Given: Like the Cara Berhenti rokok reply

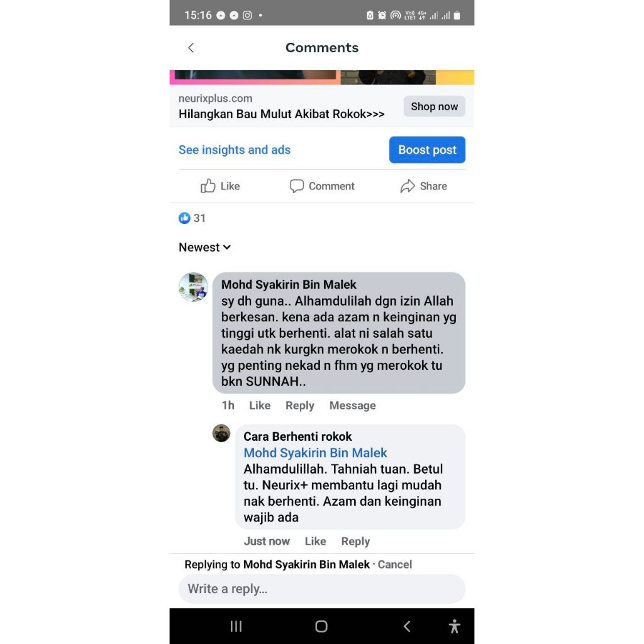Looking at the screenshot, I should click(x=316, y=541).
